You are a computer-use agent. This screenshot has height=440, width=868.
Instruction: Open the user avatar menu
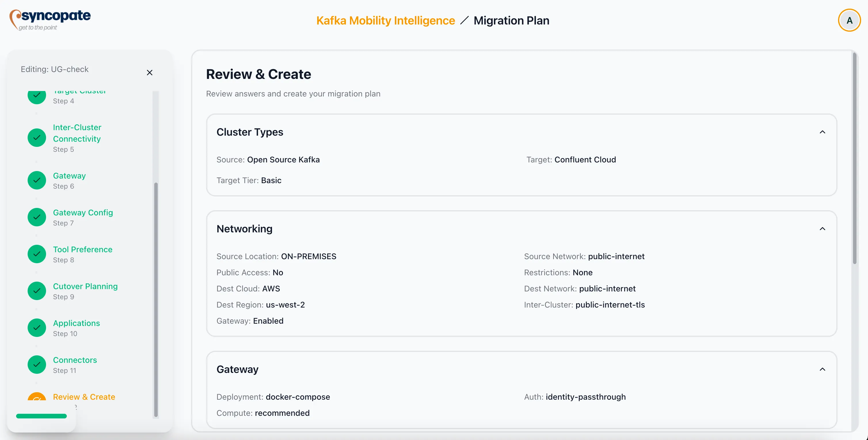pyautogui.click(x=849, y=20)
